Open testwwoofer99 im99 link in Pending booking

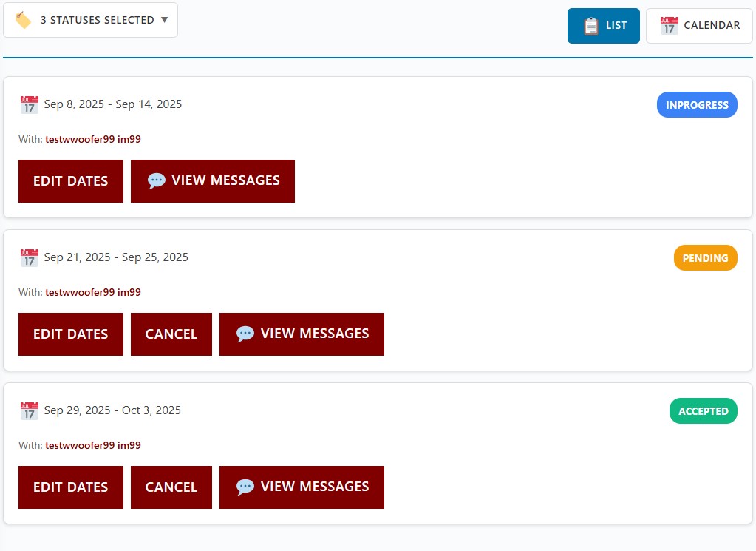pos(93,292)
